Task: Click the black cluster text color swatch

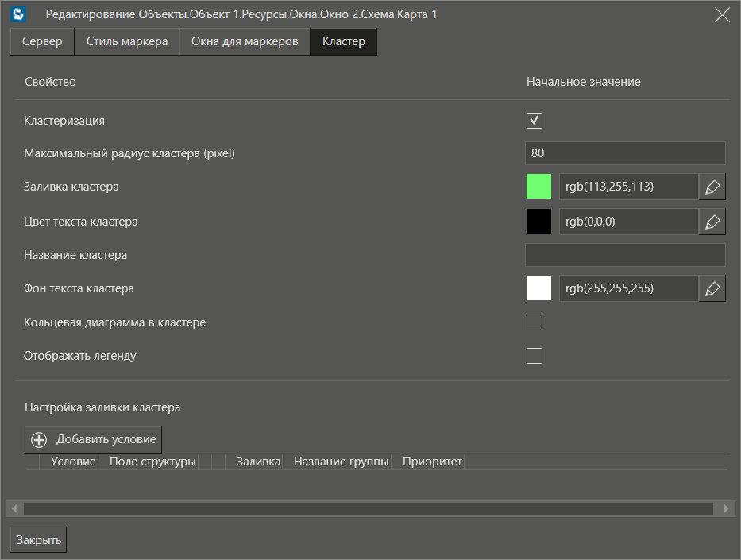Action: [x=538, y=222]
